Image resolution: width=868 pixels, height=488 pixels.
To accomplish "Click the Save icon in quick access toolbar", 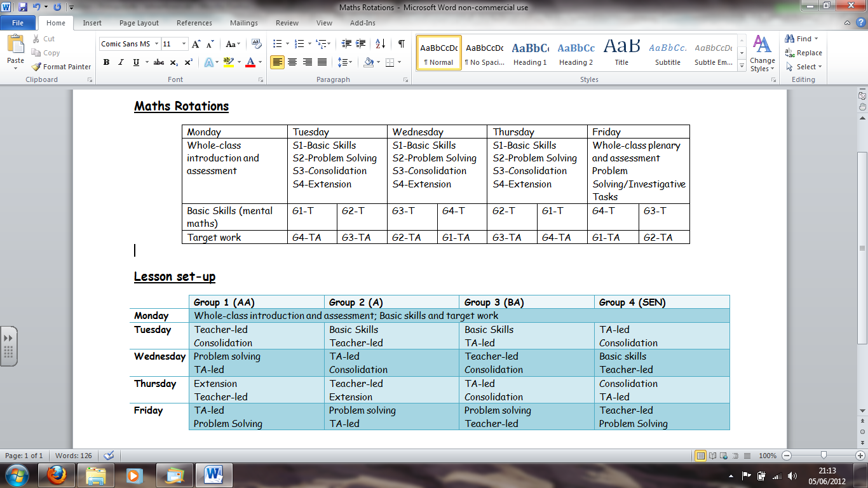I will (23, 8).
